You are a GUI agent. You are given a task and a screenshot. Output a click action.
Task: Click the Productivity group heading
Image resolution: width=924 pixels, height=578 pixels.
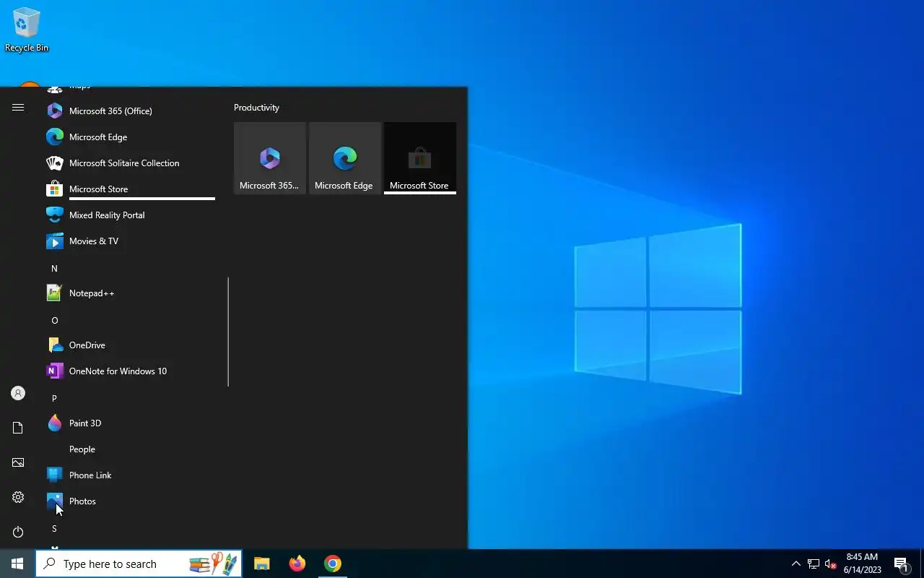256,108
